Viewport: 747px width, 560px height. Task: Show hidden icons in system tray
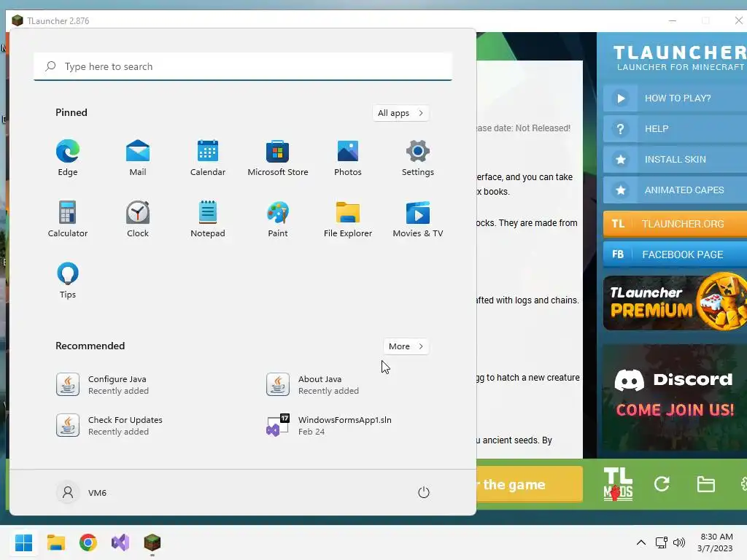[641, 542]
